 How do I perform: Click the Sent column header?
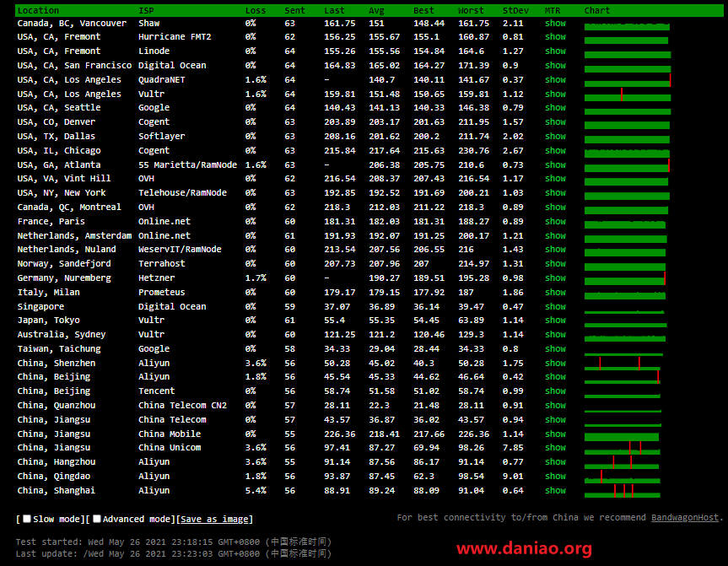[294, 10]
